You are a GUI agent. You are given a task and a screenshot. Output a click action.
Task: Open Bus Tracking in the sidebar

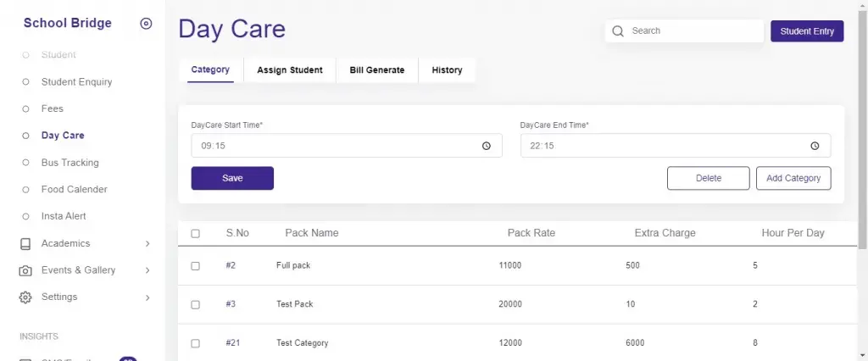[x=70, y=162]
